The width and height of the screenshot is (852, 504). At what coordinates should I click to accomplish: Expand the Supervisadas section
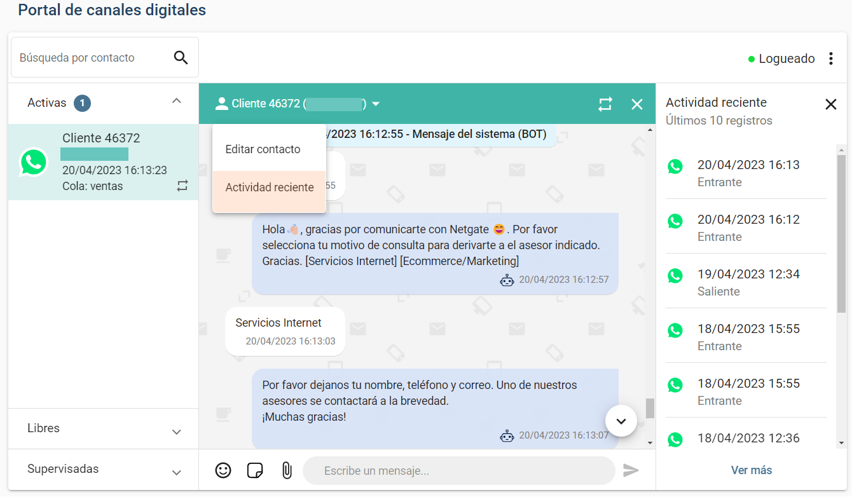point(177,473)
